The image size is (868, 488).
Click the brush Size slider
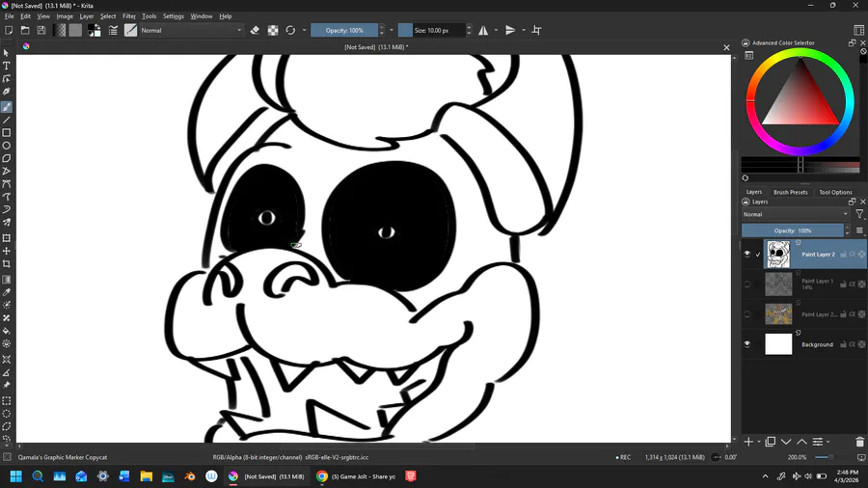(x=432, y=31)
